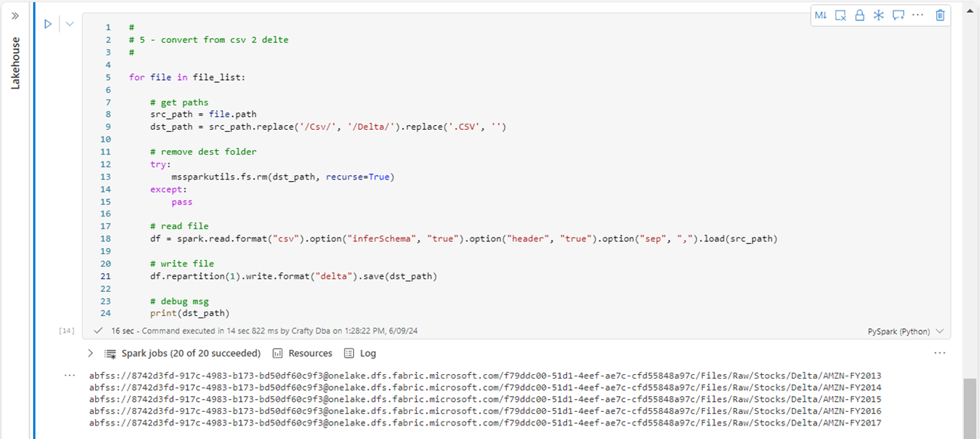
Task: Open the Lakehouse vertical tab
Action: tap(15, 63)
